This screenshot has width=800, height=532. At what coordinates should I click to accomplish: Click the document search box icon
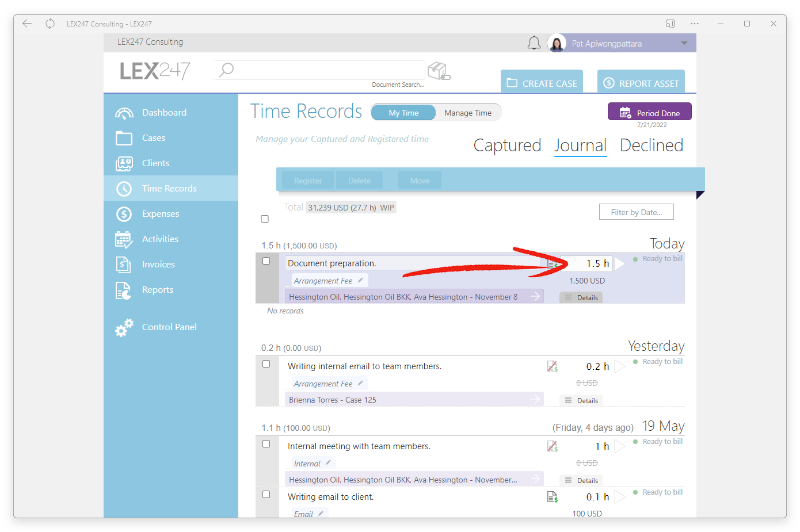439,71
